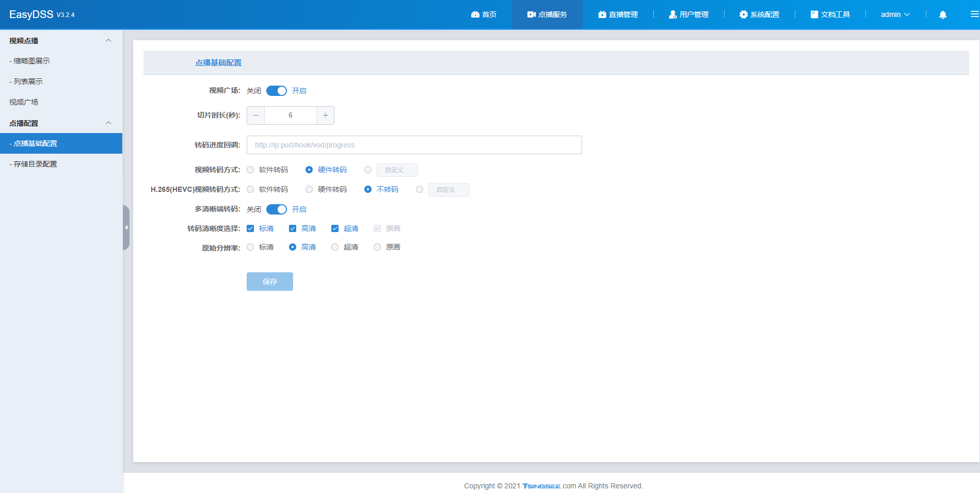The image size is (980, 493).
Task: Select 点播基础配置 in sidebar
Action: click(x=61, y=143)
